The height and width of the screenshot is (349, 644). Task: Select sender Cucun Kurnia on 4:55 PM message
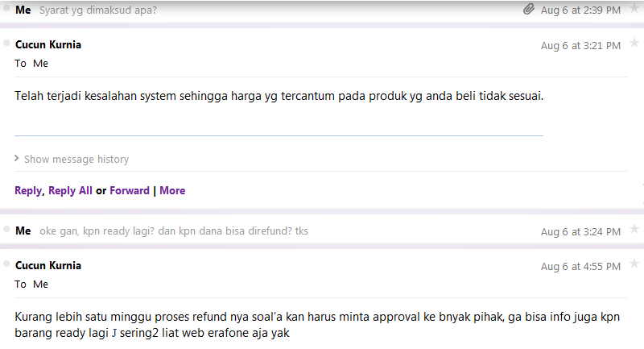(48, 265)
